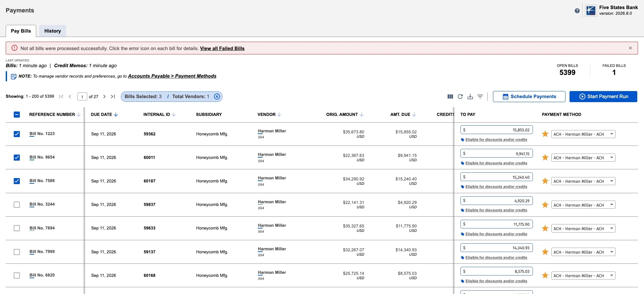
Task: Click the Five States Bank logo
Action: tap(591, 10)
